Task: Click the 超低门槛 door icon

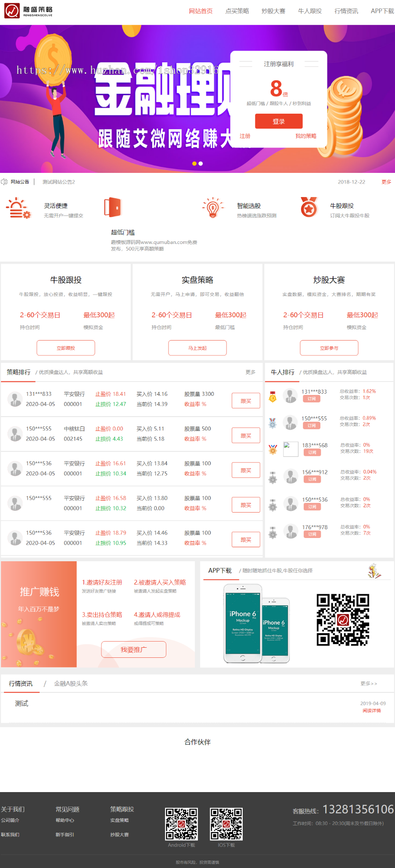Action: pyautogui.click(x=112, y=207)
